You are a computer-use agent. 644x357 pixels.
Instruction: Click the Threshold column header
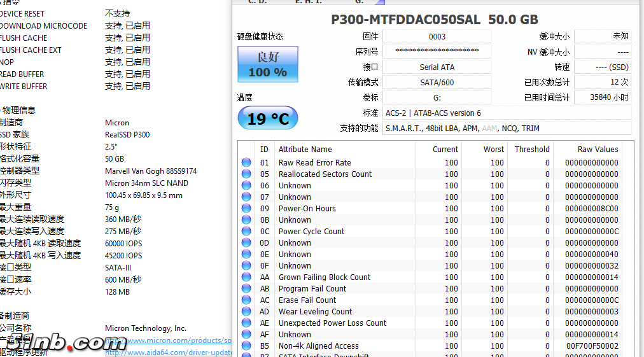pos(532,150)
